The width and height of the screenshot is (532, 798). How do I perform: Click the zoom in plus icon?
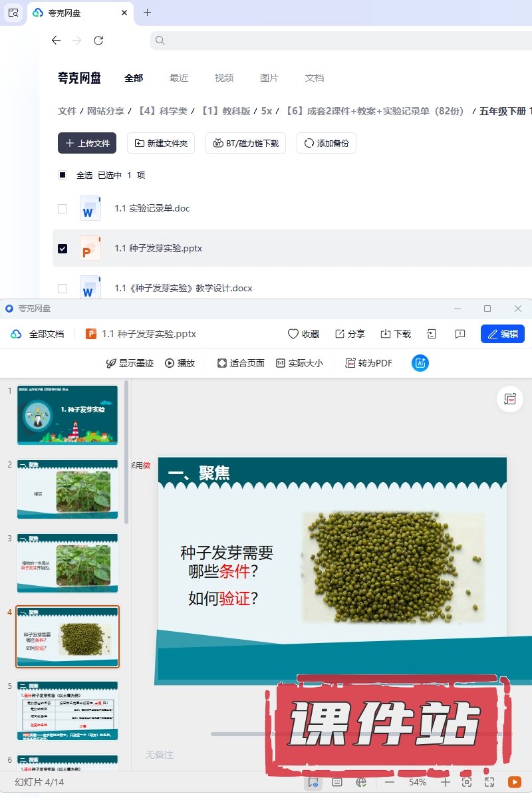446,782
